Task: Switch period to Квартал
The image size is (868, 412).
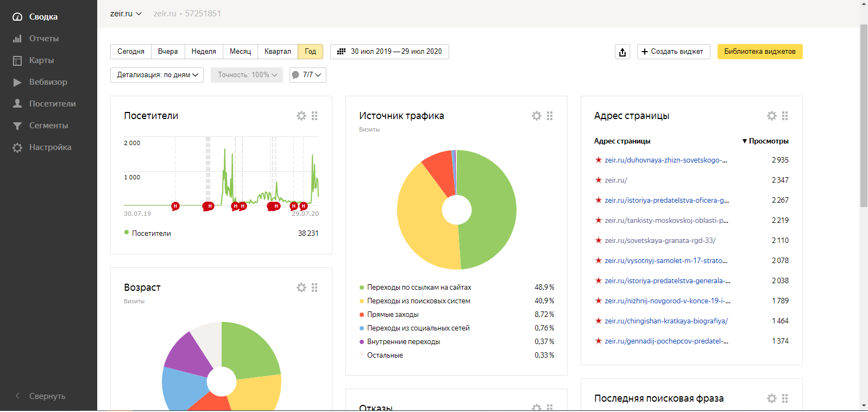Action: pos(278,52)
